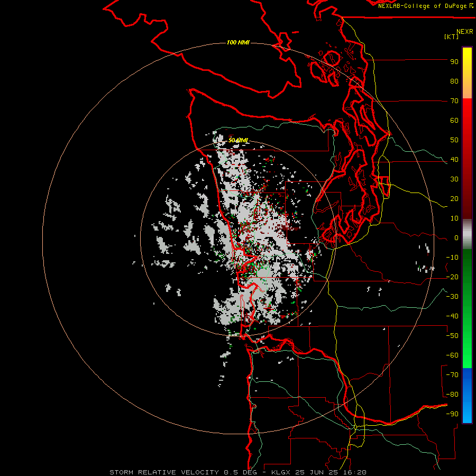
Task: Click the positive 40 scale value
Action: 454,160
